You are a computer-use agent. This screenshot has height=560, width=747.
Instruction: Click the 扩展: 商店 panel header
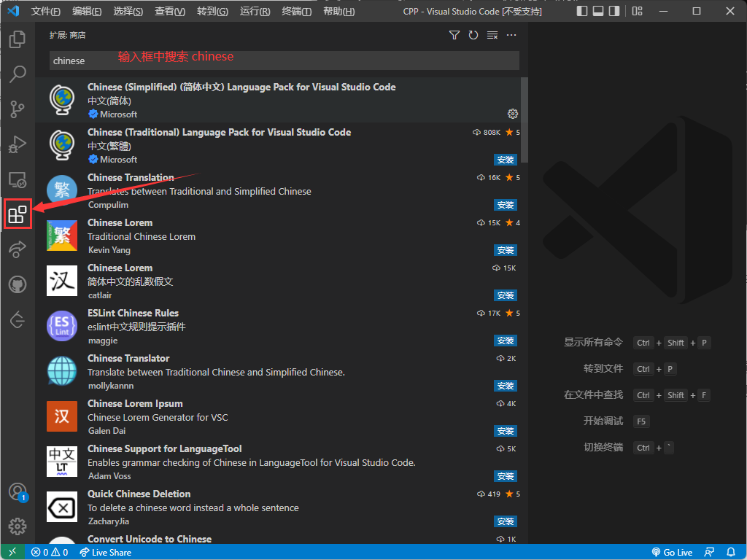click(x=68, y=35)
